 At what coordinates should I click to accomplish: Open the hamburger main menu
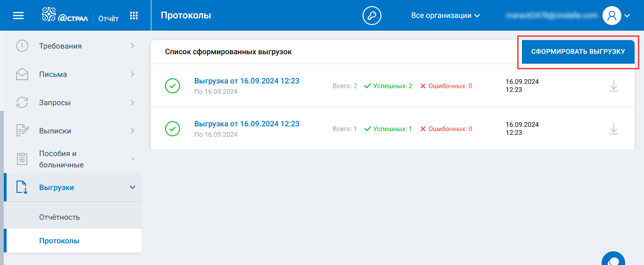18,16
